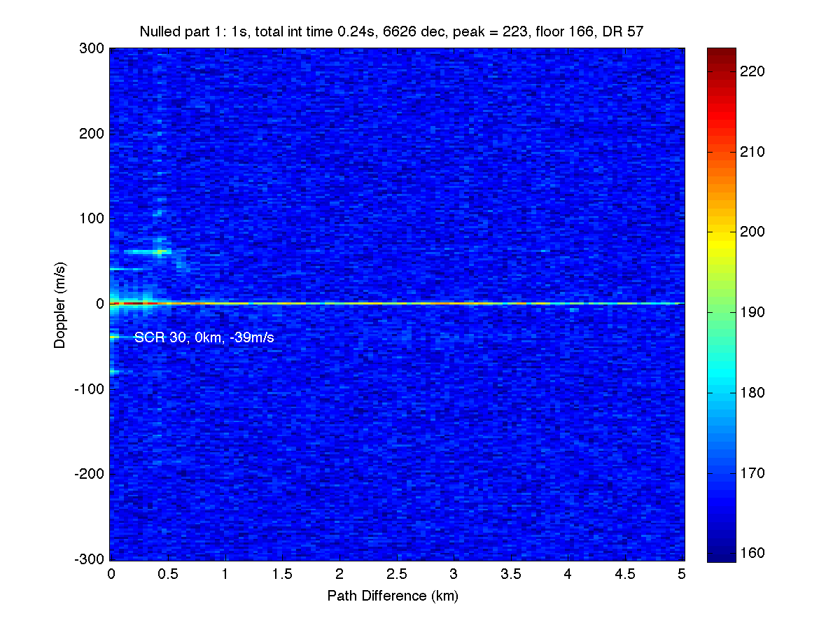Click the x-axis tick label '2.5'
840x630 pixels.
(x=396, y=574)
